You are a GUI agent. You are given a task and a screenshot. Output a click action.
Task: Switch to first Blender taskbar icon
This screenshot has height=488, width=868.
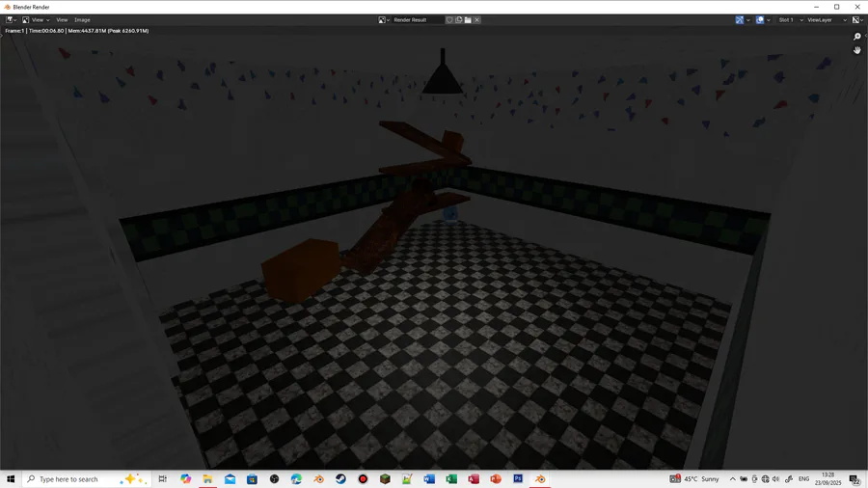[x=318, y=479]
